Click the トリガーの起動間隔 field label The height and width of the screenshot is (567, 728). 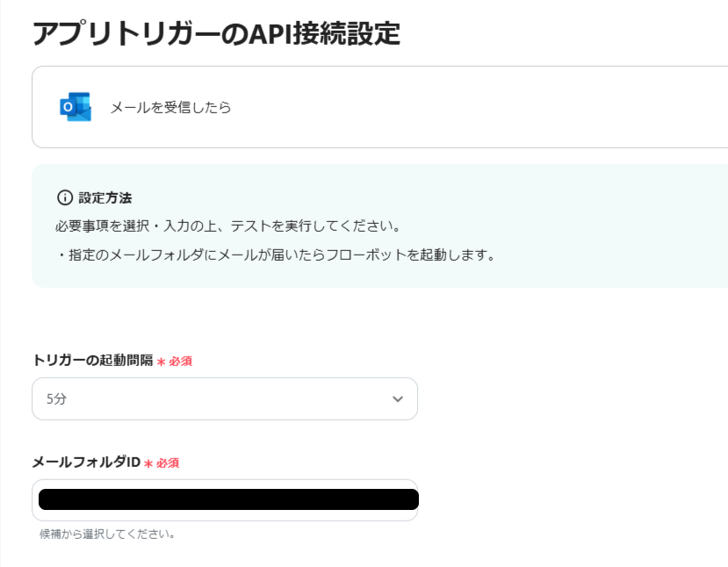coord(92,361)
